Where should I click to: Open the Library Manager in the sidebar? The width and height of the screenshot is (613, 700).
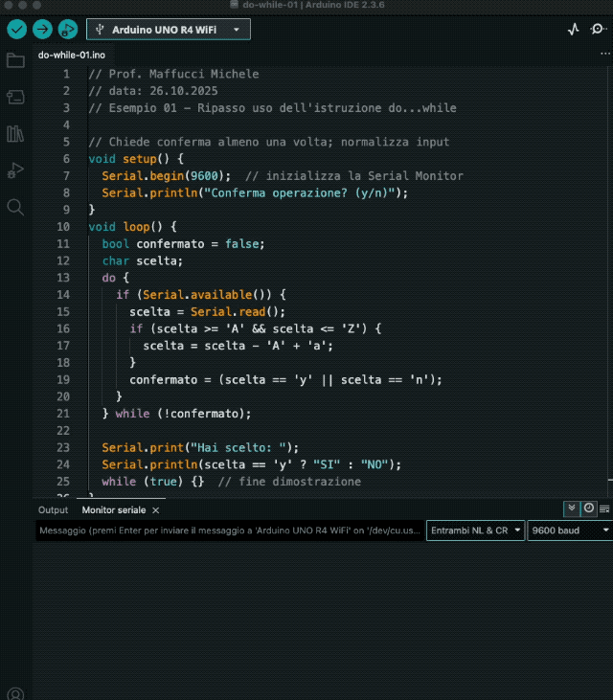(15, 133)
